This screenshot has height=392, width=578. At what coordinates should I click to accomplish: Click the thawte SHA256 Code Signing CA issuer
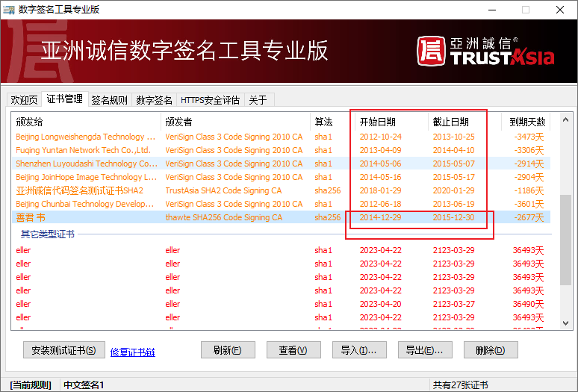click(x=224, y=217)
